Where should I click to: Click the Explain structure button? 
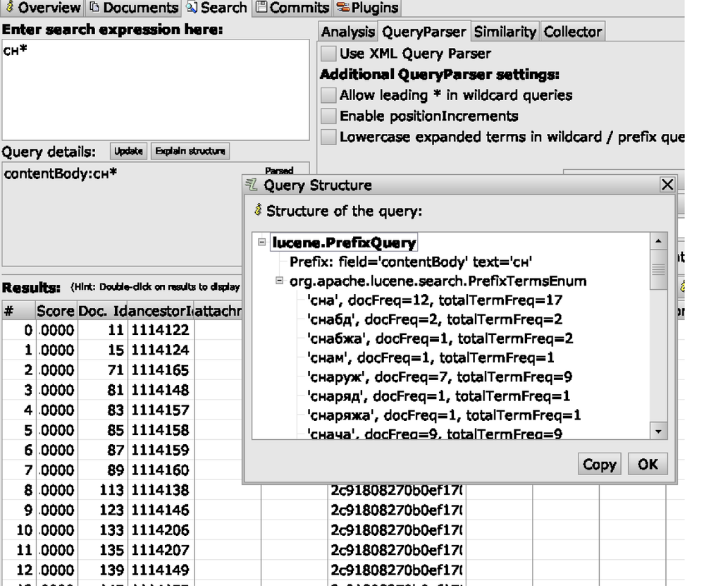click(190, 151)
